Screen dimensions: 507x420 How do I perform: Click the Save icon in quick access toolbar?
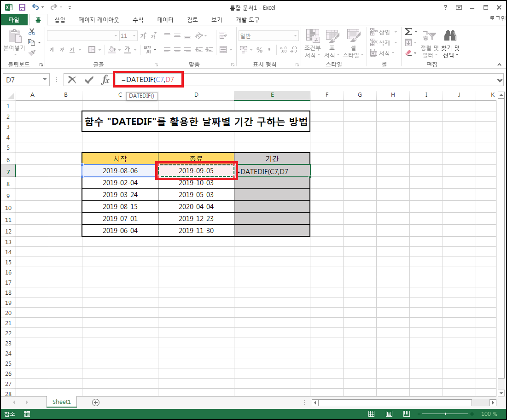pos(22,7)
